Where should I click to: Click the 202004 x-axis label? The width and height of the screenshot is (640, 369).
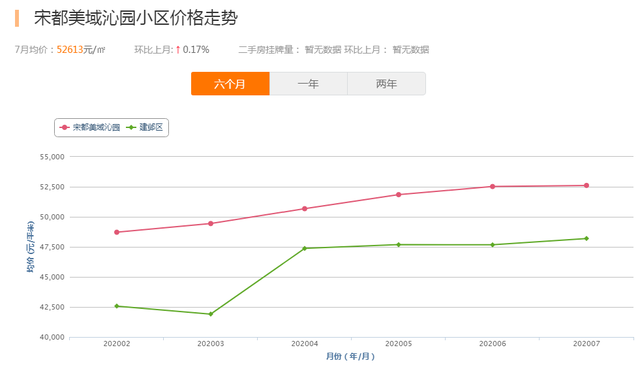[x=304, y=344]
